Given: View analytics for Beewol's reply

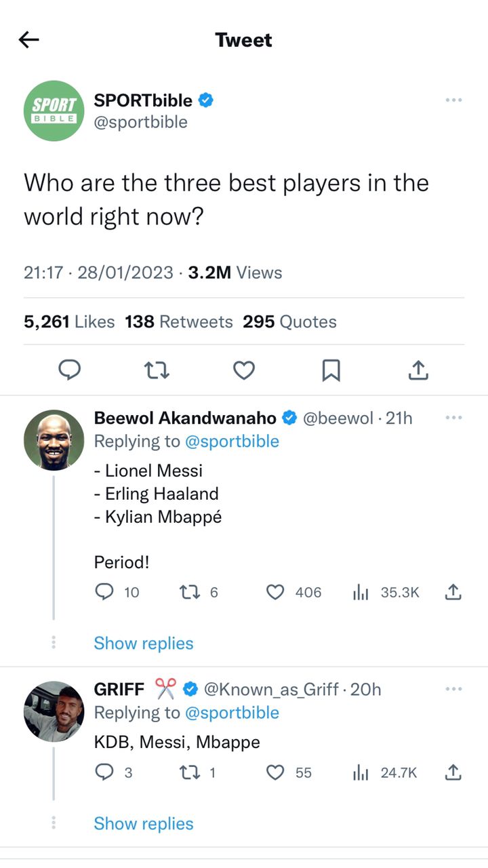Looking at the screenshot, I should click(360, 592).
